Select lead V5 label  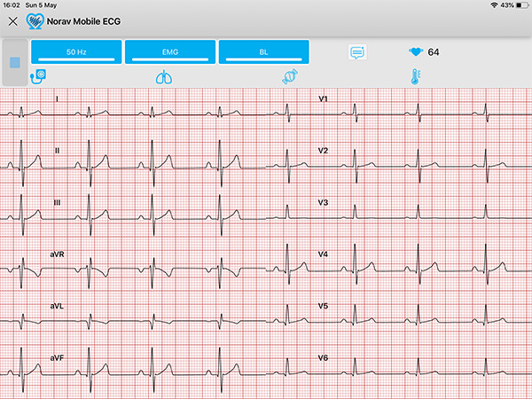pos(323,306)
